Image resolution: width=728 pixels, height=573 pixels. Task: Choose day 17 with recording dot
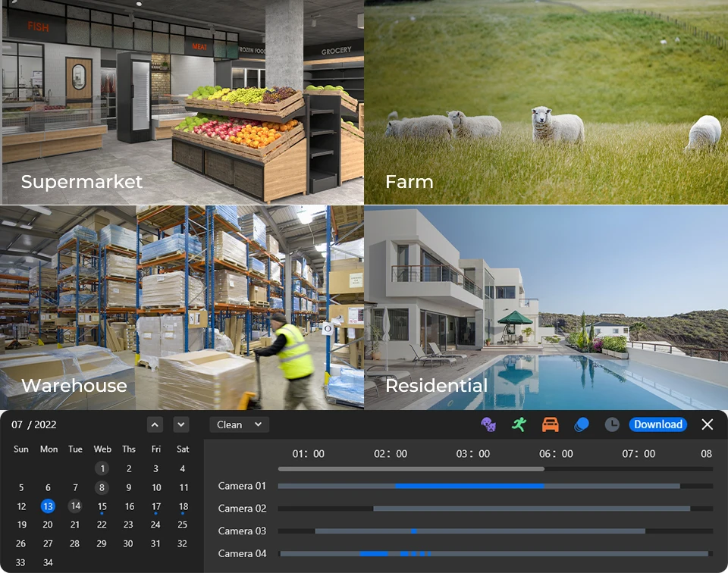tap(156, 506)
